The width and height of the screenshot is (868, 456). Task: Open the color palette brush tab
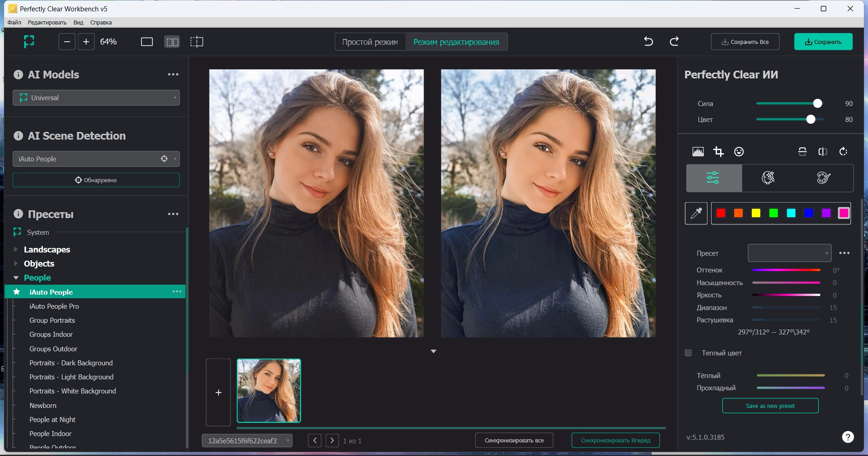[x=824, y=178]
